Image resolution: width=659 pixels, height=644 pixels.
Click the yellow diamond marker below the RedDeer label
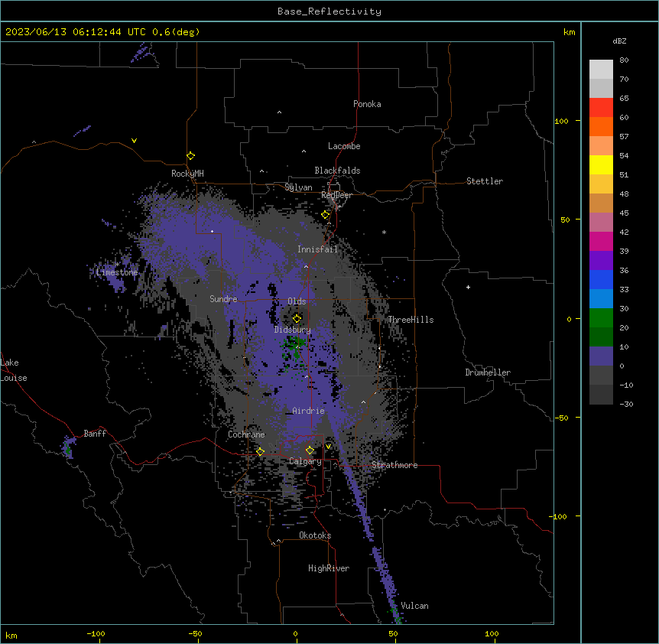(x=326, y=215)
